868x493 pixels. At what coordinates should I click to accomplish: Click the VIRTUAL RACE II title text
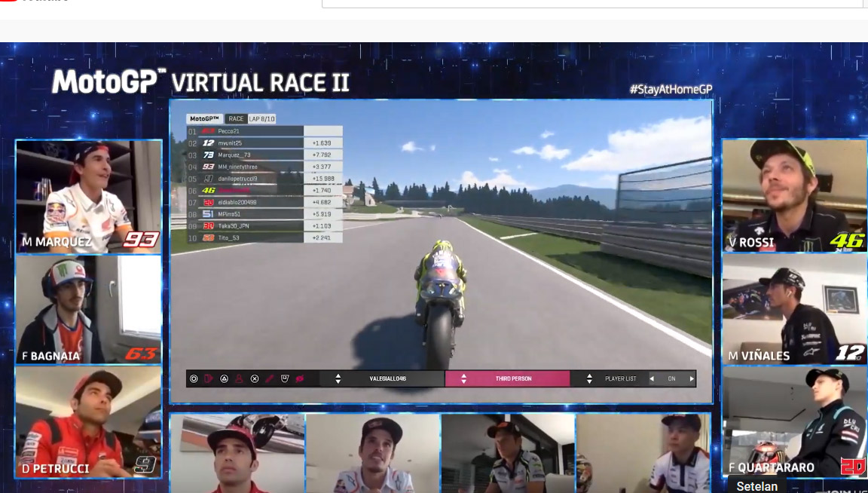[x=260, y=83]
